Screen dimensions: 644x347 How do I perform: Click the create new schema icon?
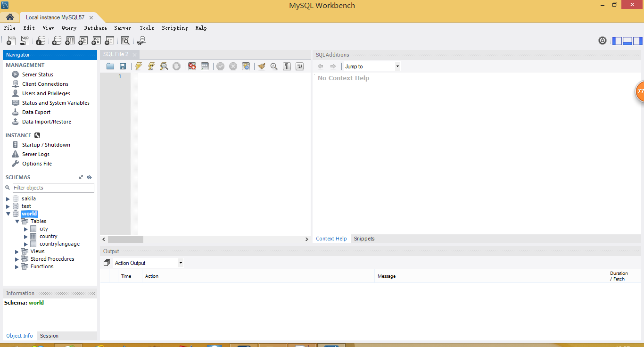[x=57, y=41]
